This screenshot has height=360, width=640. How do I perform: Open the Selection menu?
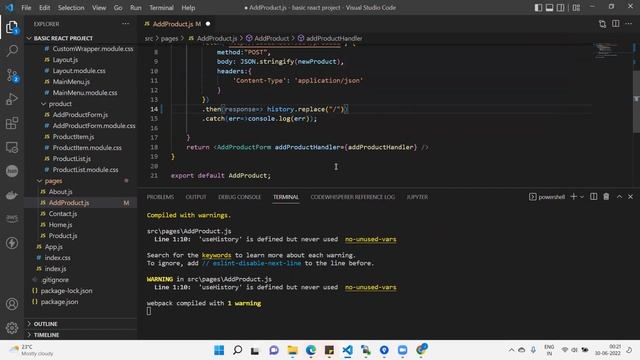pyautogui.click(x=71, y=7)
